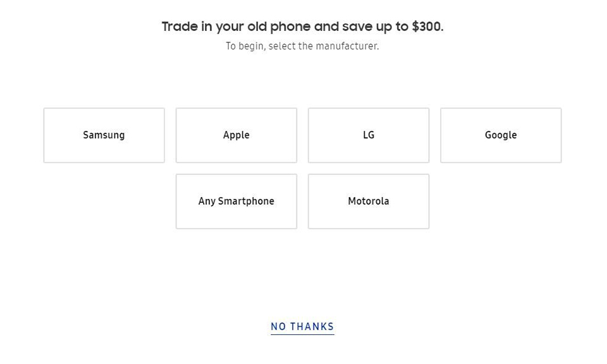Decline trade-in via NO THANKS link

point(302,327)
